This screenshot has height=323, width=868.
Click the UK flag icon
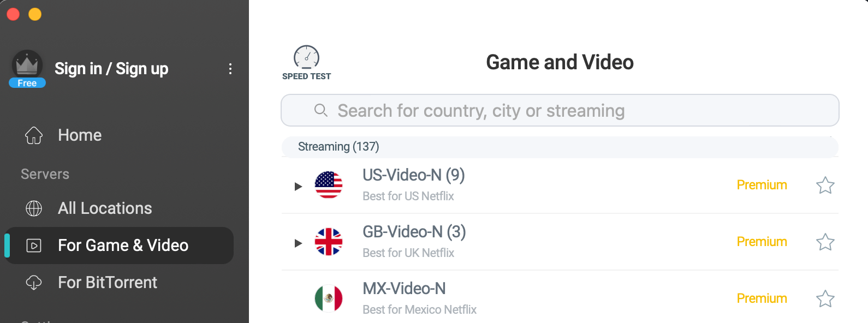pos(329,242)
